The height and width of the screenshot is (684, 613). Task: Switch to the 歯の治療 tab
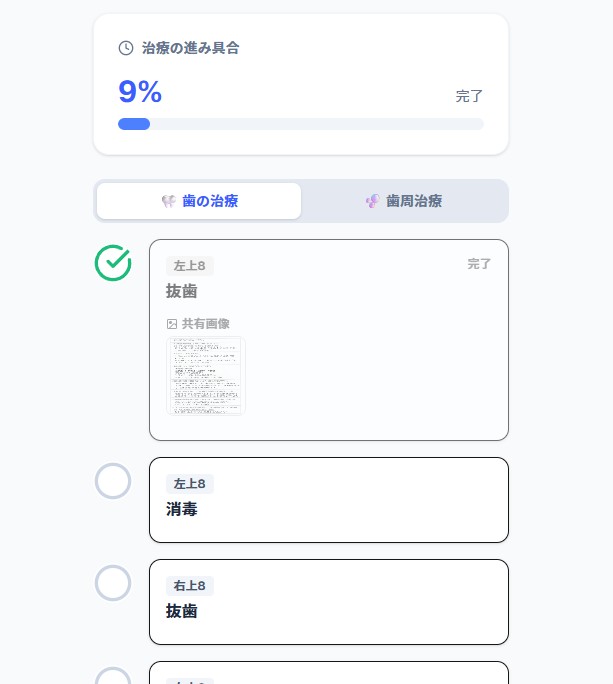(199, 201)
